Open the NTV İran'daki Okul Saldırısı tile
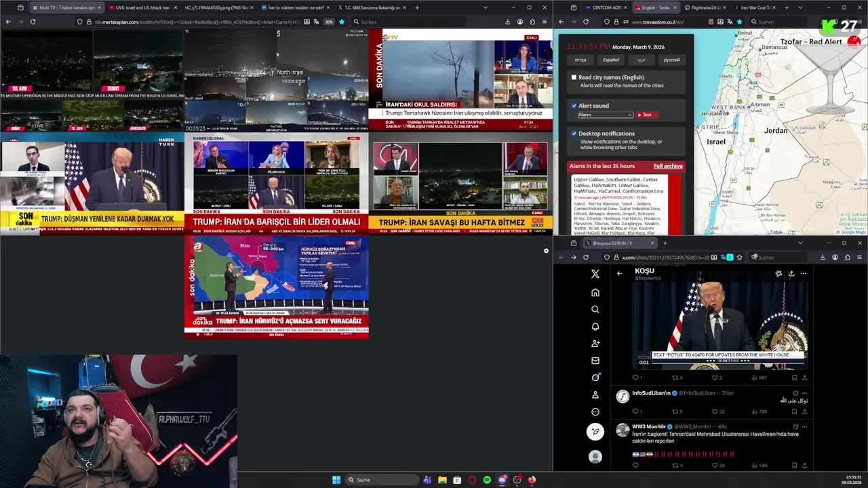 pyautogui.click(x=460, y=80)
